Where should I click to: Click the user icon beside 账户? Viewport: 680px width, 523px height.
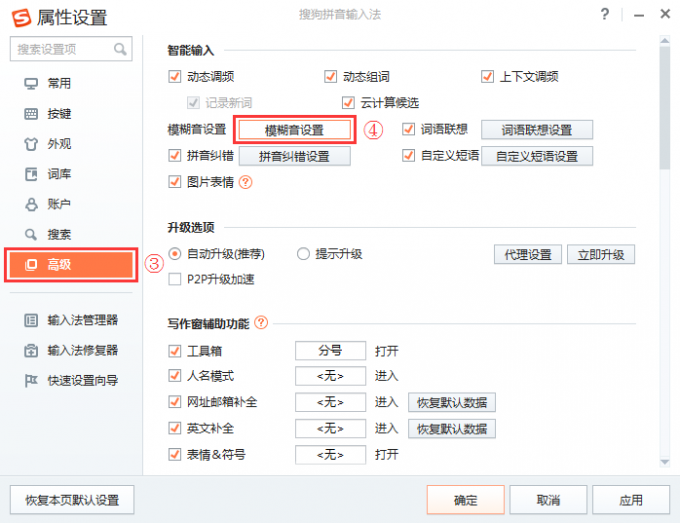[x=31, y=204]
